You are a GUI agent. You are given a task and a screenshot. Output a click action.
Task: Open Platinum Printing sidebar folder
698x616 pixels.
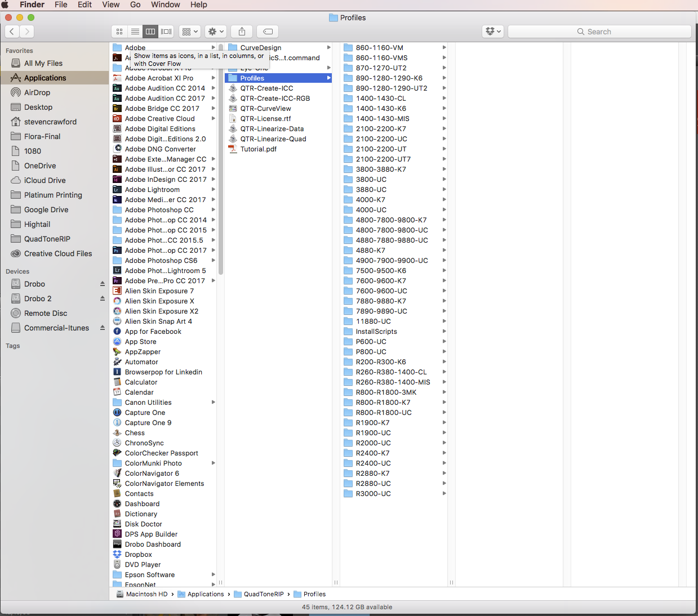tap(55, 195)
